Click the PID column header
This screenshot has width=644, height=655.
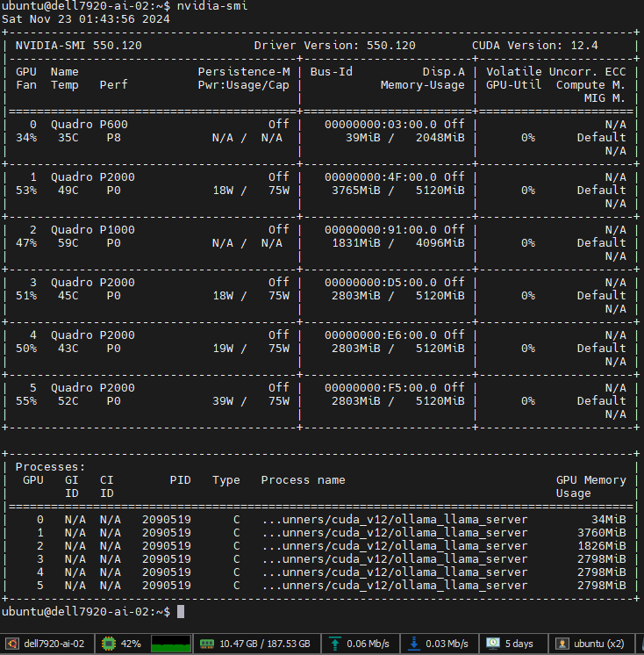[x=181, y=480]
